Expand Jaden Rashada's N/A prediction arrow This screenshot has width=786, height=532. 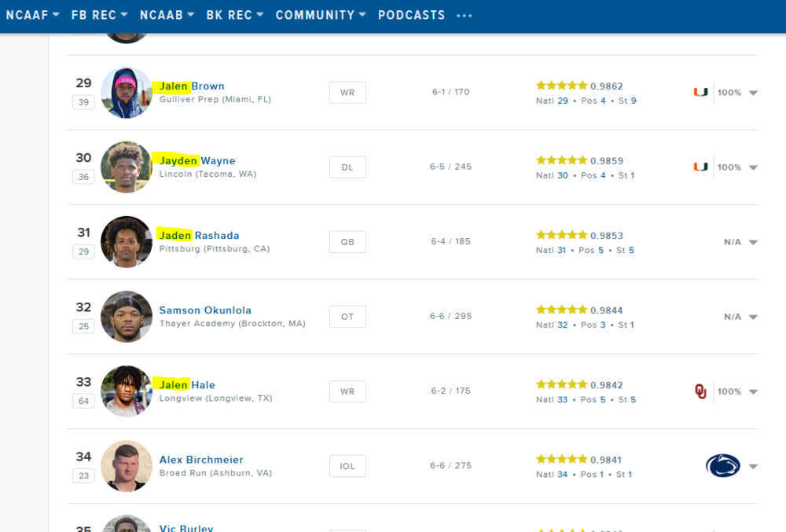point(753,242)
